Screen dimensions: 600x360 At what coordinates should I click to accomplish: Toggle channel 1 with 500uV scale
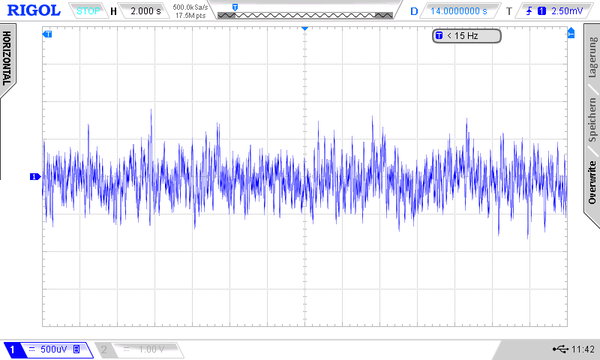point(48,350)
